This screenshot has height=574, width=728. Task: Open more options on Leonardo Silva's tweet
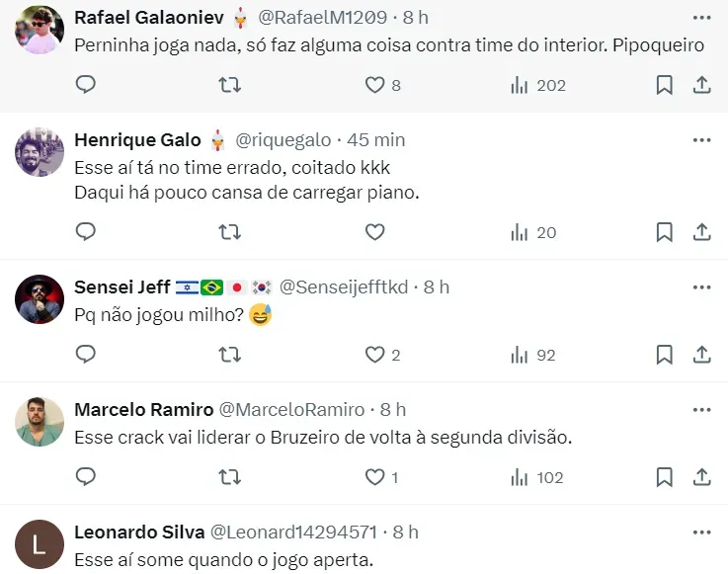pos(702,532)
